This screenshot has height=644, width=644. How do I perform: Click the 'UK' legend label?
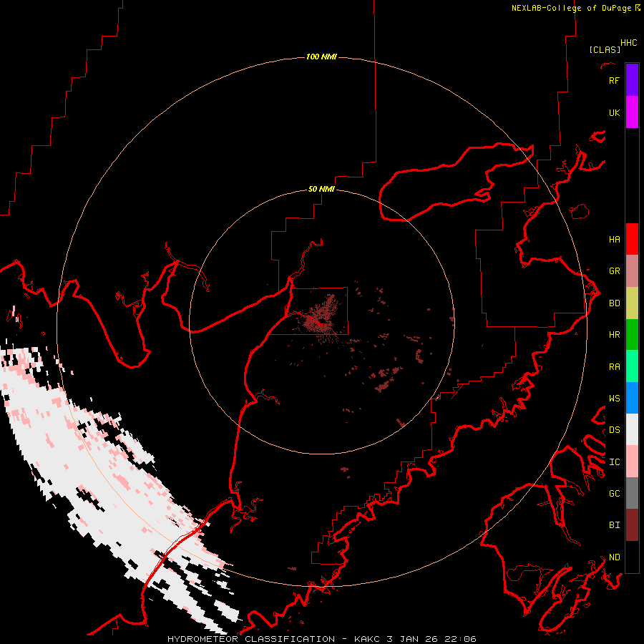click(x=614, y=112)
